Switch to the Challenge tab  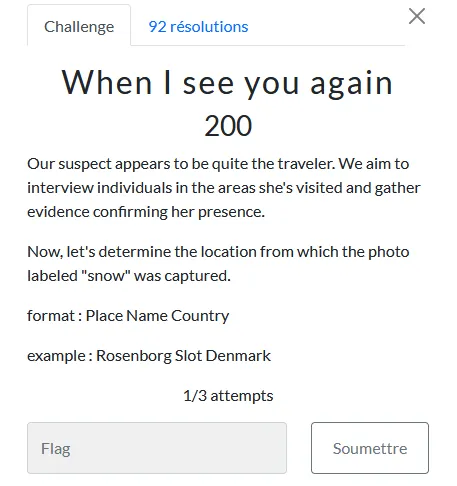79,26
